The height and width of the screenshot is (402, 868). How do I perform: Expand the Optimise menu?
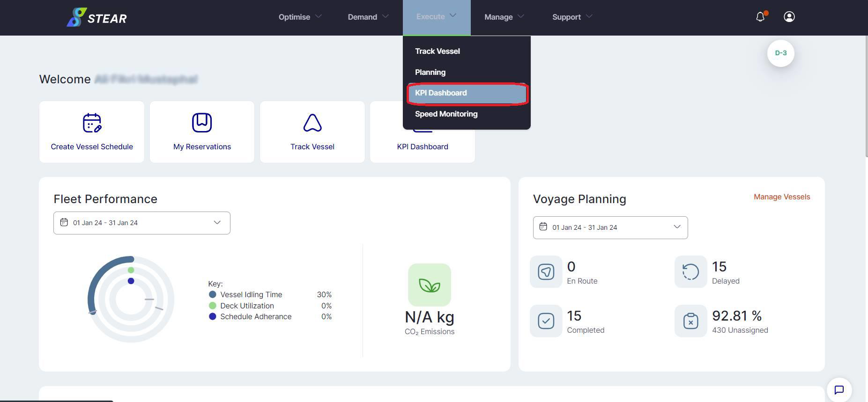click(x=300, y=17)
